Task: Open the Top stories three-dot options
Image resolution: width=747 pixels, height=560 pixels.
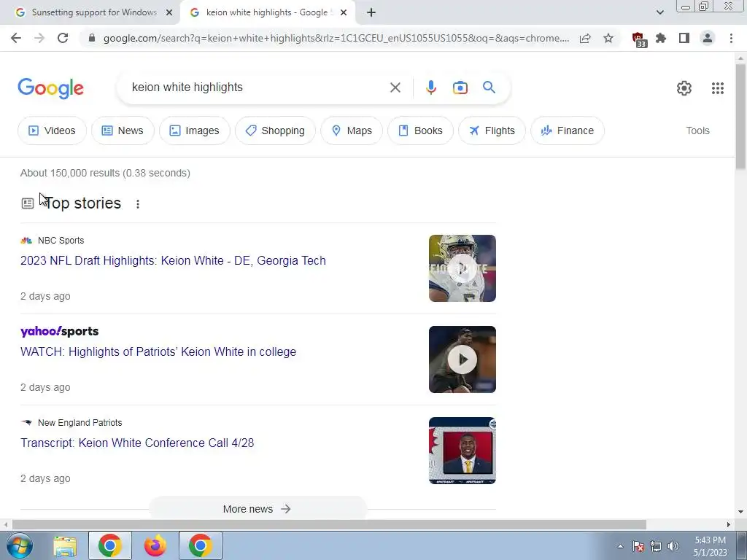Action: click(138, 204)
